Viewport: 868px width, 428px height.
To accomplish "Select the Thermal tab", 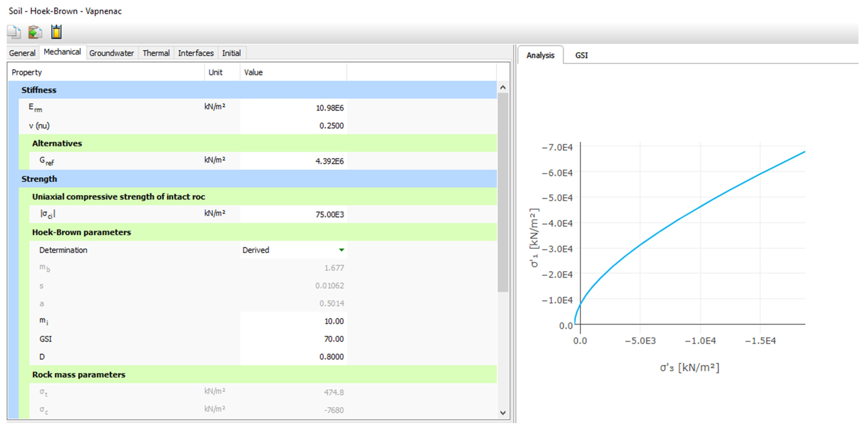I will 156,53.
